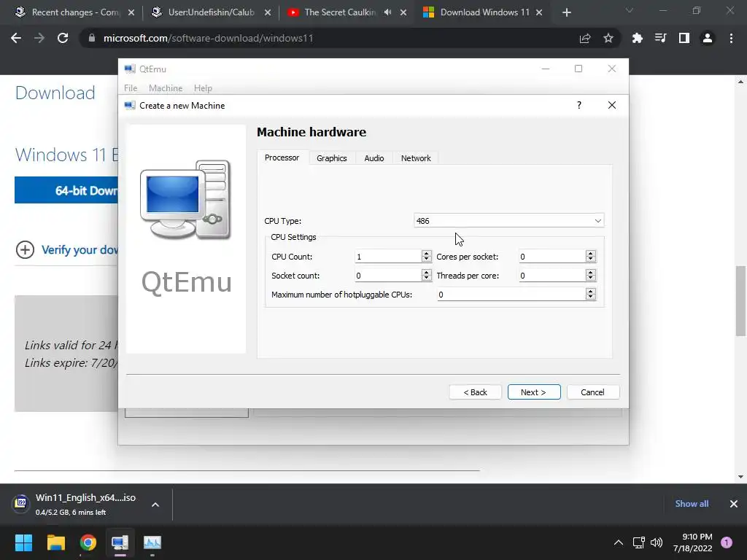The height and width of the screenshot is (560, 747).
Task: Share this page icon in address bar
Action: pyautogui.click(x=585, y=38)
